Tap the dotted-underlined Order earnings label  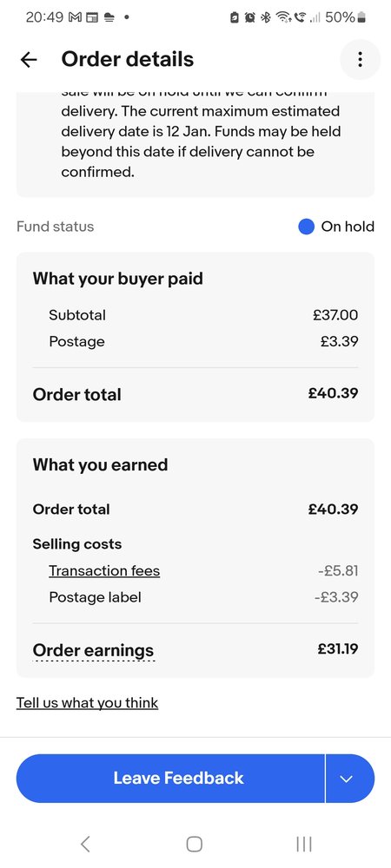[93, 650]
